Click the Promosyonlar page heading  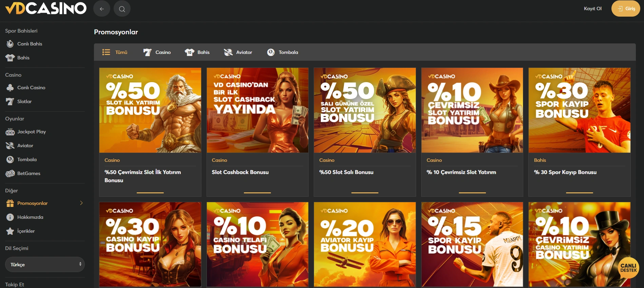click(x=116, y=32)
